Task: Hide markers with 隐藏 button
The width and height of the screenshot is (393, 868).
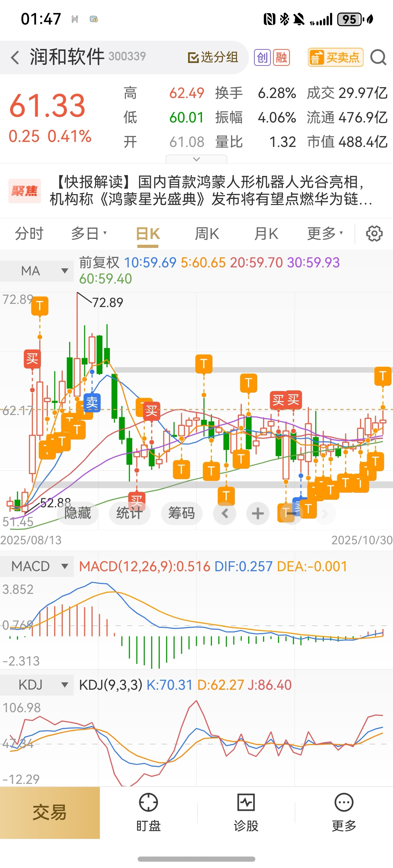Action: [78, 513]
